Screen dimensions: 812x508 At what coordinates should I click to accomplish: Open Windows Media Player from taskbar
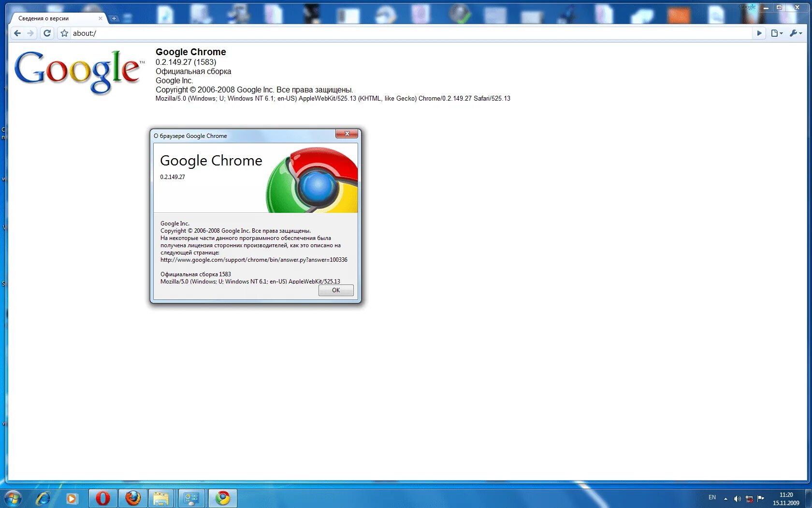(72, 498)
